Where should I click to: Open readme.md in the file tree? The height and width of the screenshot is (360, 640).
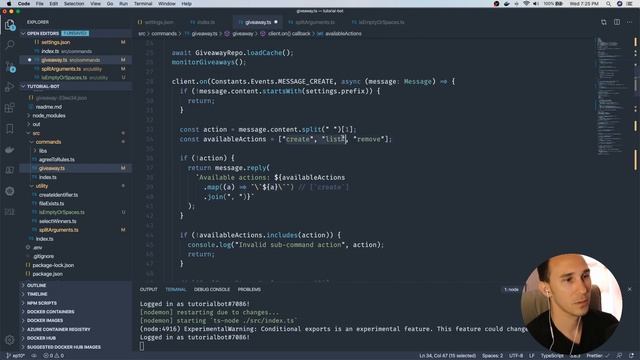(49, 107)
